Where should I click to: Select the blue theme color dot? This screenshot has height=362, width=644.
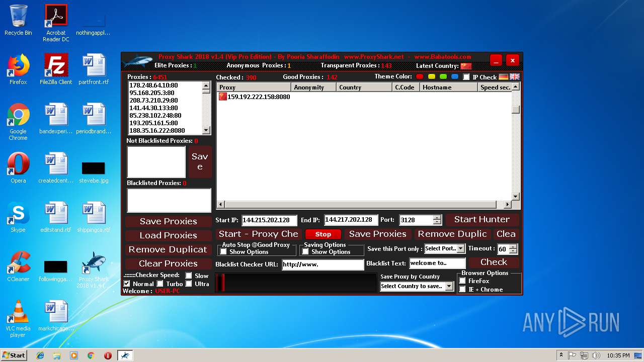pos(455,76)
